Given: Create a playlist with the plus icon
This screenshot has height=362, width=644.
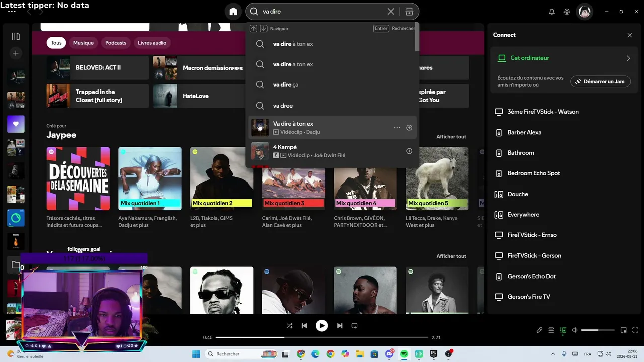Looking at the screenshot, I should [x=16, y=53].
